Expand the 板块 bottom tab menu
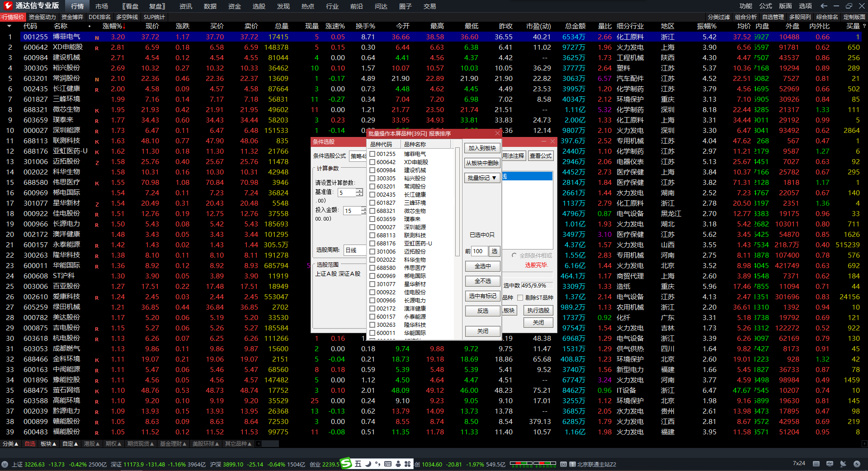This screenshot has height=471, width=868. pos(48,444)
